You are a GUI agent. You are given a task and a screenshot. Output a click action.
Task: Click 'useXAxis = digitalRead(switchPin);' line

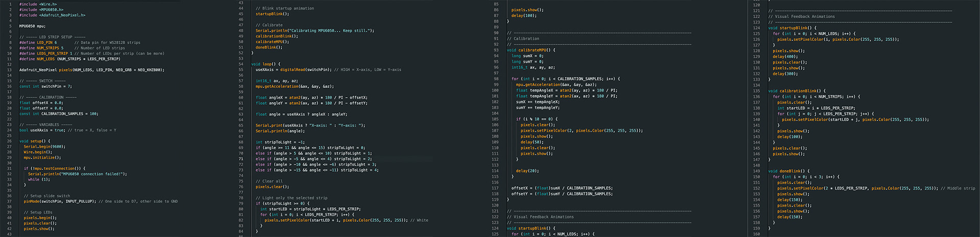328,70
